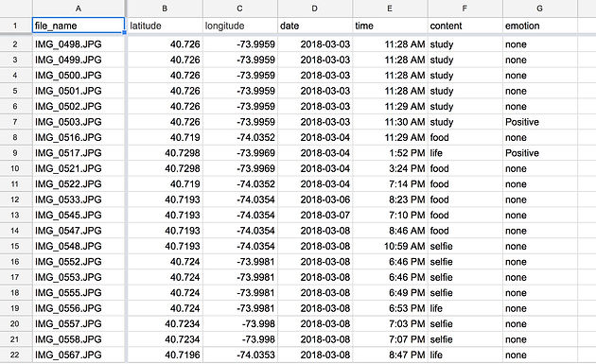Select the 2018-03-06 date cell
This screenshot has width=596, height=364.
pos(315,199)
